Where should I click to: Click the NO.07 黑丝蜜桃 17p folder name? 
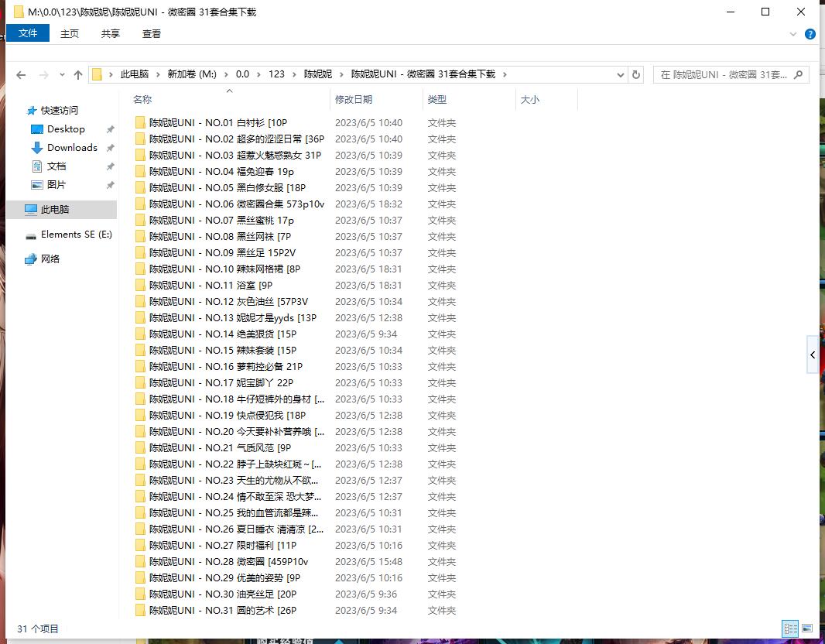click(x=221, y=221)
